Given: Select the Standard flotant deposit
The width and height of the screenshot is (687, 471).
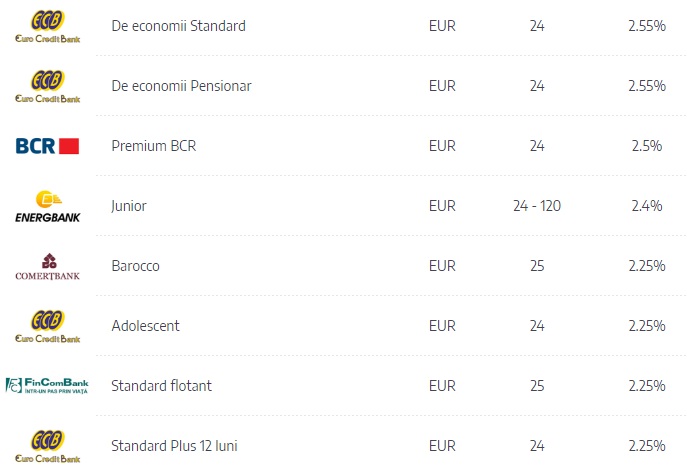Looking at the screenshot, I should coord(161,386).
